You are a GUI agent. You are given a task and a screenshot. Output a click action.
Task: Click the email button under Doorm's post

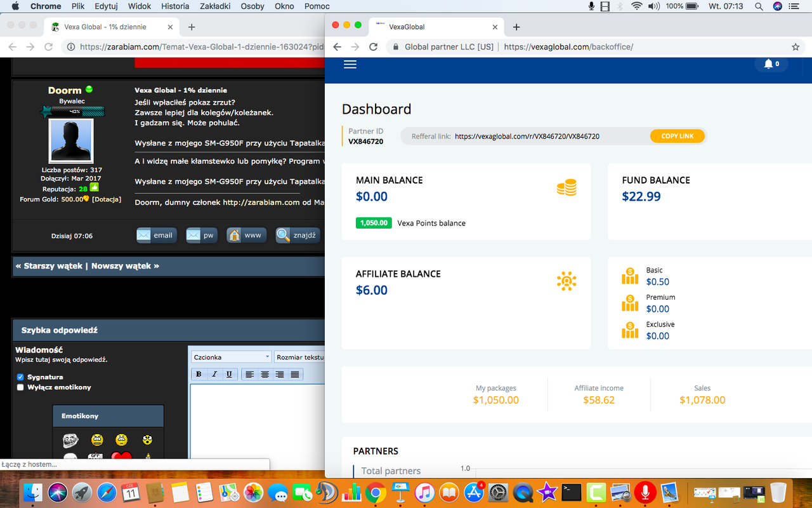pyautogui.click(x=157, y=235)
